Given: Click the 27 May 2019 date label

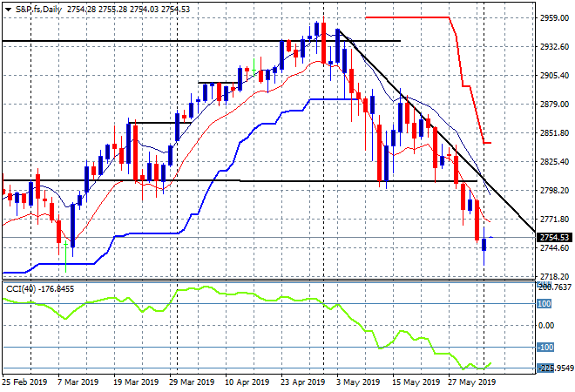Looking at the screenshot, I should click(x=471, y=382).
